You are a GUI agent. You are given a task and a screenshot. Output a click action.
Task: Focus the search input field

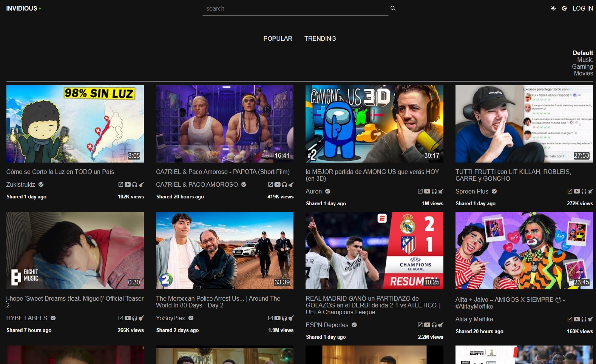point(295,8)
